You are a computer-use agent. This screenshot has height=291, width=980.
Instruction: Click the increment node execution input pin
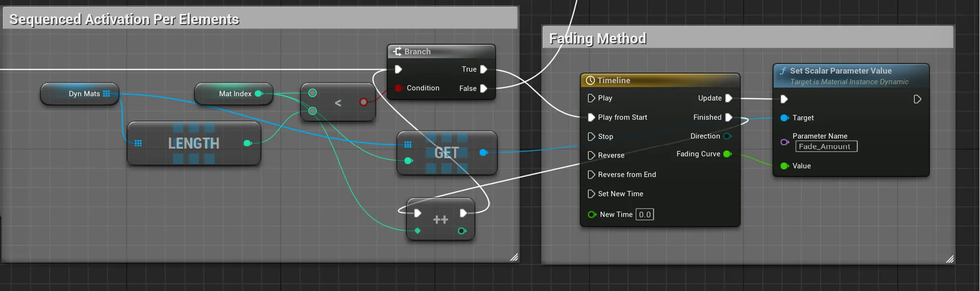click(x=418, y=213)
